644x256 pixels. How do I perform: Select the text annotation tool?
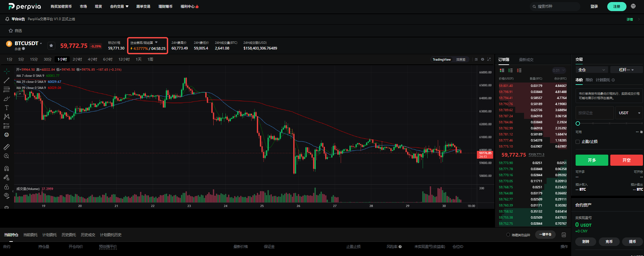click(6, 108)
